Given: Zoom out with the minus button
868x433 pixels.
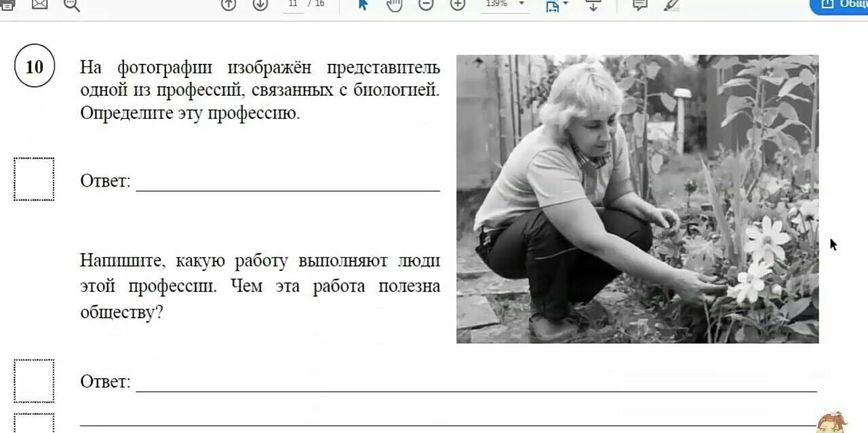Looking at the screenshot, I should click(426, 4).
